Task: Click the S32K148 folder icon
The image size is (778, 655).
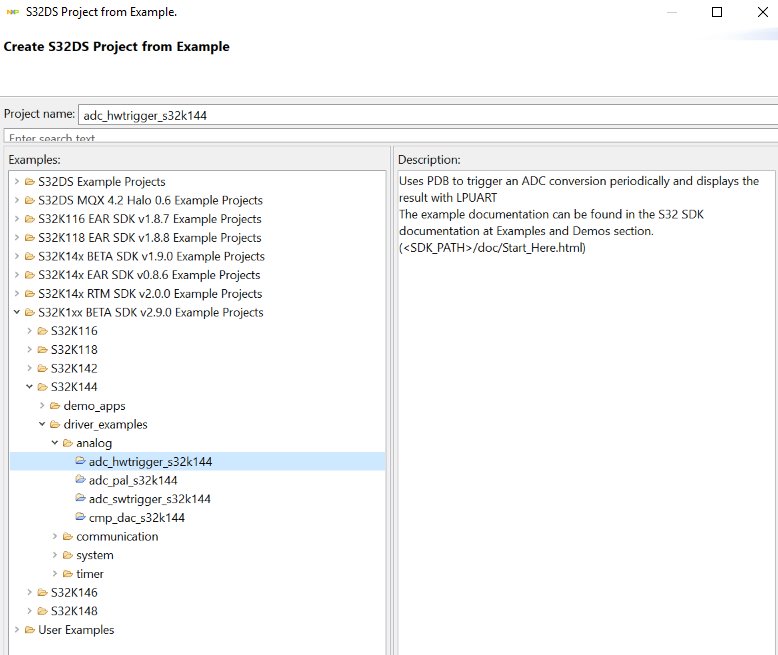Action: click(x=43, y=611)
